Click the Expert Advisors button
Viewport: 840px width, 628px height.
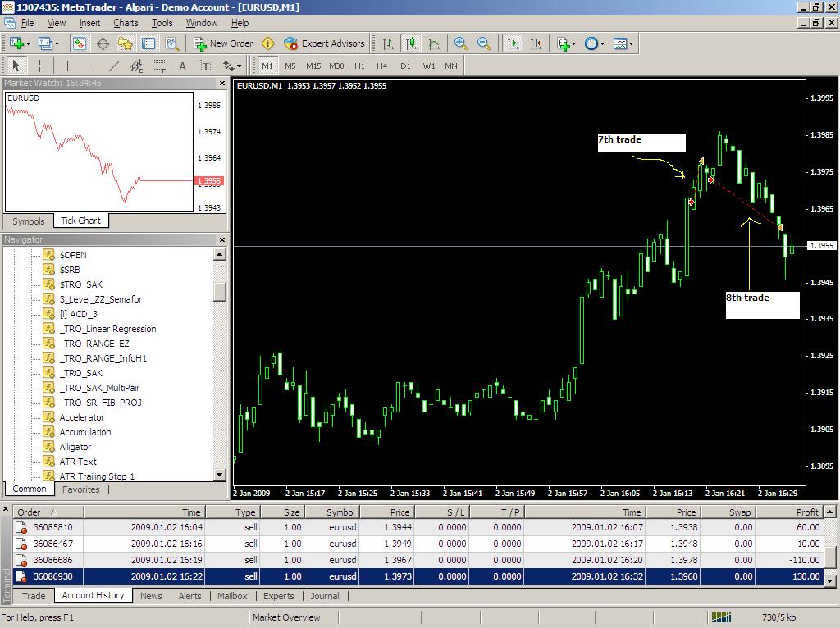(x=324, y=44)
